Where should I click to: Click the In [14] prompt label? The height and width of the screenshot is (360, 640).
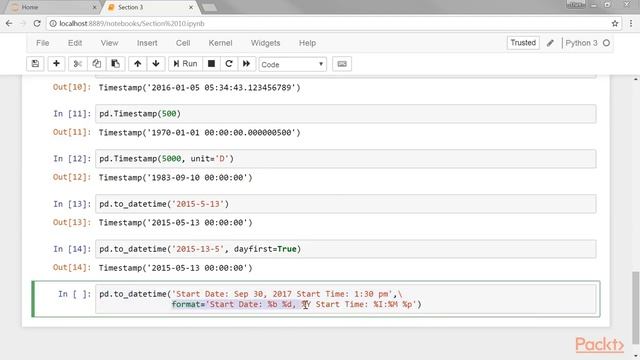click(72, 249)
